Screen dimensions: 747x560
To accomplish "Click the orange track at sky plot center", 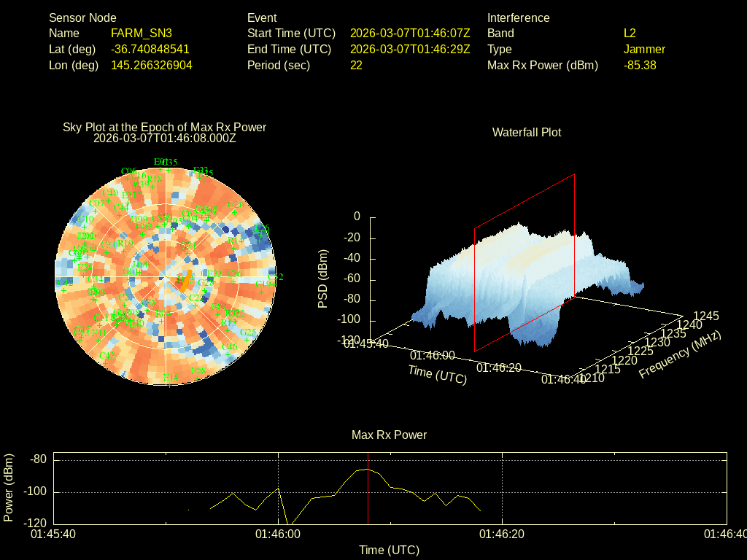I will [185, 279].
